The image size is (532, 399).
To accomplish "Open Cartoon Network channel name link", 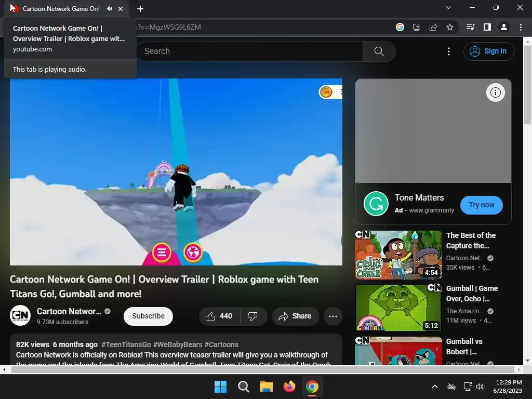I will tap(69, 312).
